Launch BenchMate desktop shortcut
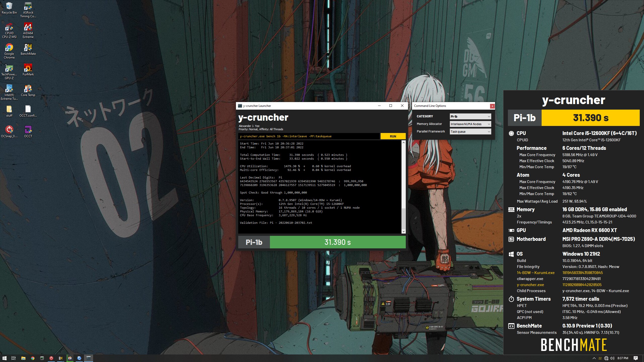 point(28,49)
